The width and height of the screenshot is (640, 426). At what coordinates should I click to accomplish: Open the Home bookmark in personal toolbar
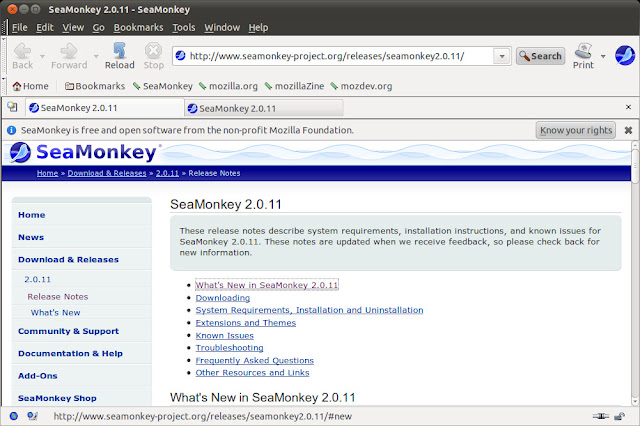(31, 86)
